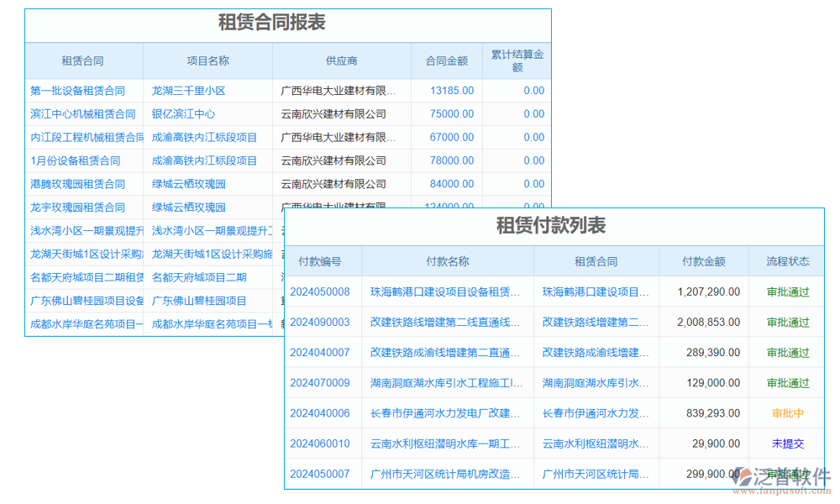Open contract 港腾玫瑰园租赁合同
840x504 pixels.
[77, 184]
